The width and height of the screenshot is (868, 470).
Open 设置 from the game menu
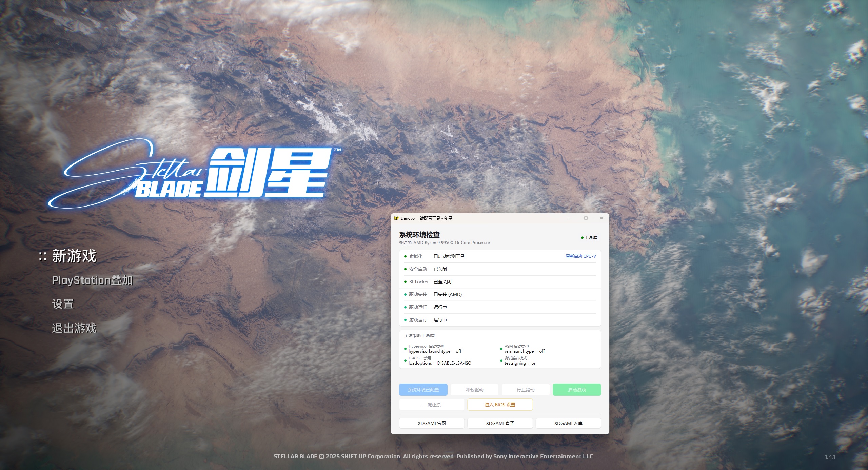pos(63,305)
